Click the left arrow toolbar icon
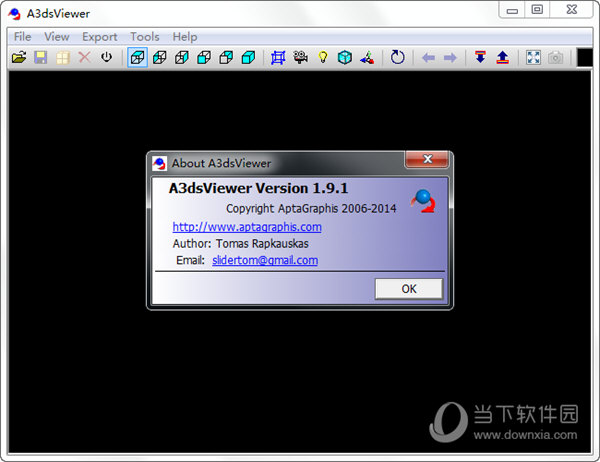 click(x=428, y=58)
